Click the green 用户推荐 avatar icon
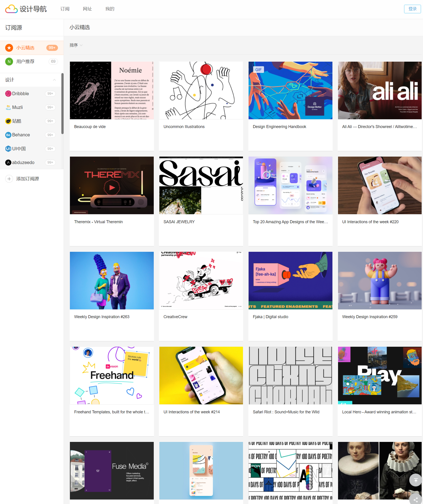 coord(9,61)
